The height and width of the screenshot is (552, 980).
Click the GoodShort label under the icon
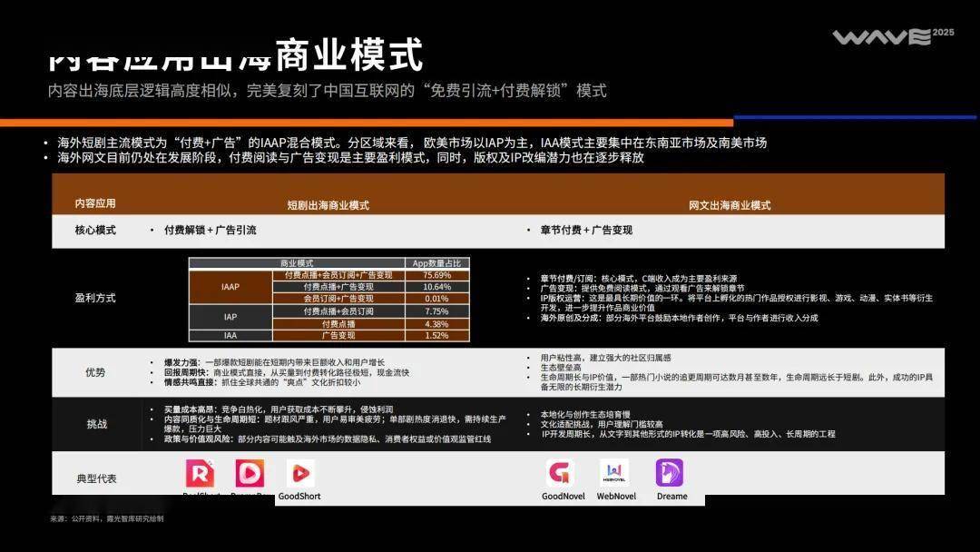[x=300, y=497]
